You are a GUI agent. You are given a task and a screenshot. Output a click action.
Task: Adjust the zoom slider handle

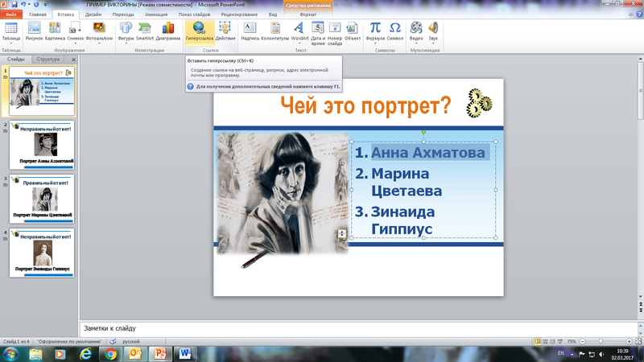601,341
